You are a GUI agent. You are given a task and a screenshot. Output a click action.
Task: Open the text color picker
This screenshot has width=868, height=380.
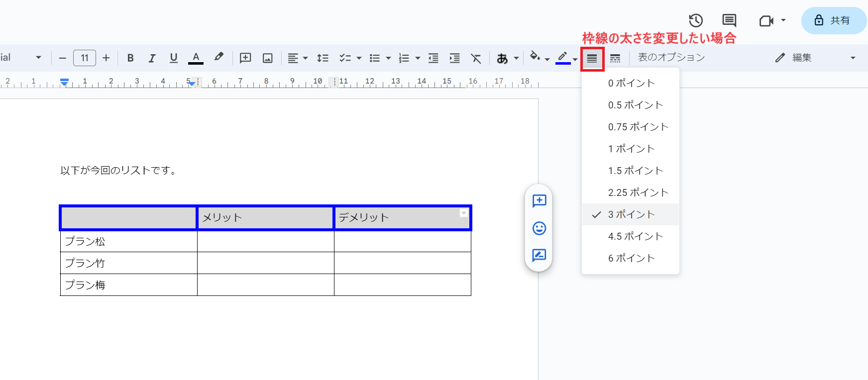point(196,58)
